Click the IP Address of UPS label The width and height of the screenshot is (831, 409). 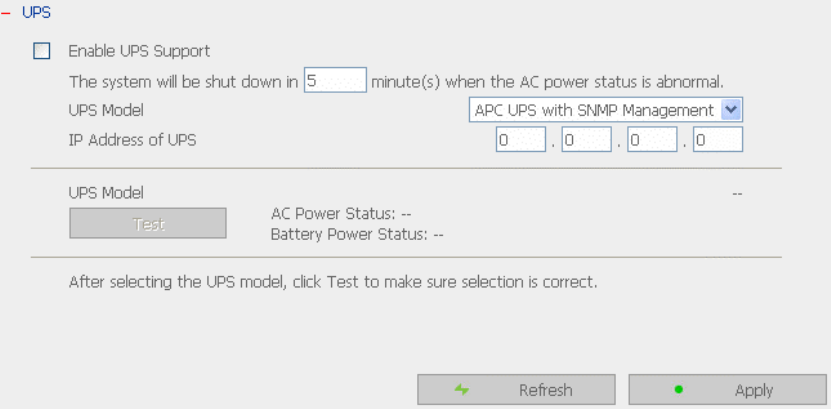click(132, 140)
